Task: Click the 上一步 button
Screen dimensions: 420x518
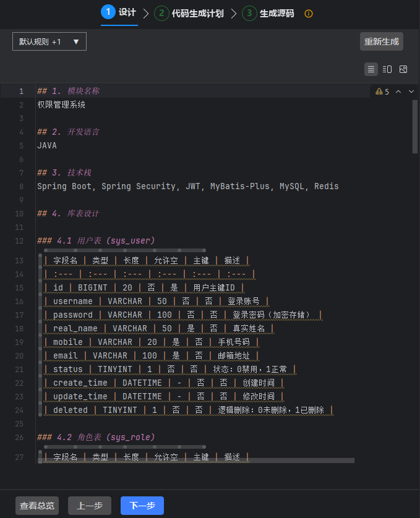Action: [90, 506]
